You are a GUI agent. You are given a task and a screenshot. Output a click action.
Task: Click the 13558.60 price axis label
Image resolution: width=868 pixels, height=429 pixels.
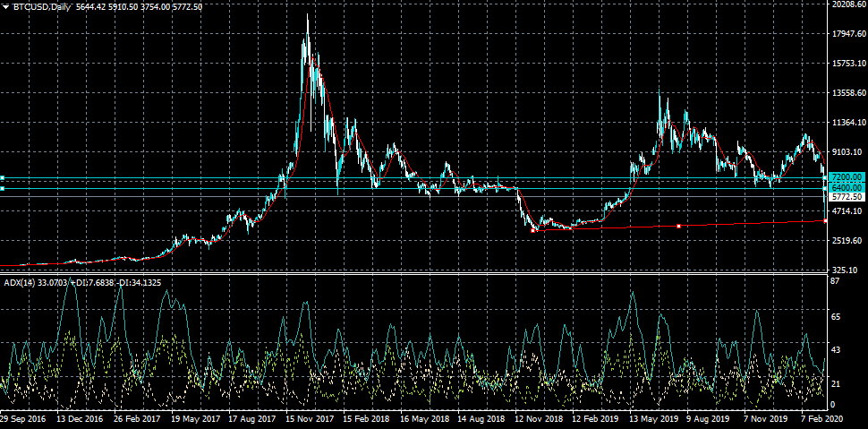coord(848,93)
